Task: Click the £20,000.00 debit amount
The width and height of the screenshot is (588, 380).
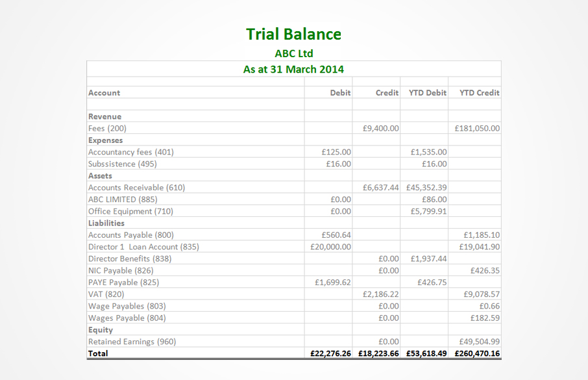Action: point(332,247)
